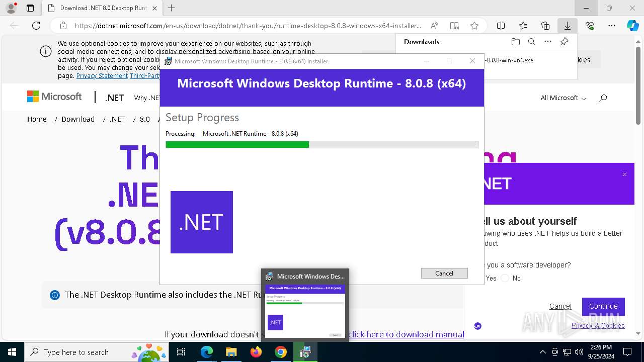Open immersive reader/translate icon

[454, 26]
